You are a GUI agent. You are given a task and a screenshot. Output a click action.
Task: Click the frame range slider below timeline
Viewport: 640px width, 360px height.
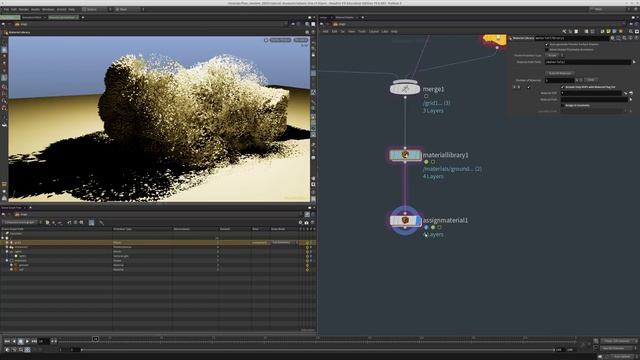tap(318, 350)
